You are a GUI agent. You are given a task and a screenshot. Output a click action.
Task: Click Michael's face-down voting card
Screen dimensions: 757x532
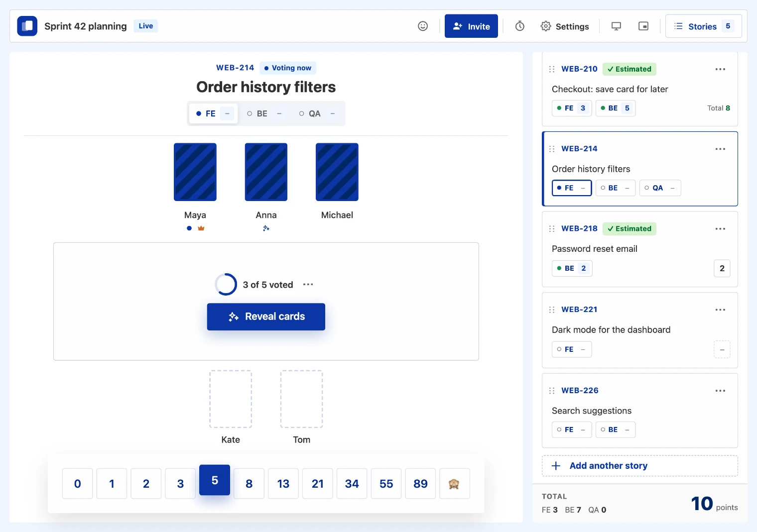click(337, 172)
